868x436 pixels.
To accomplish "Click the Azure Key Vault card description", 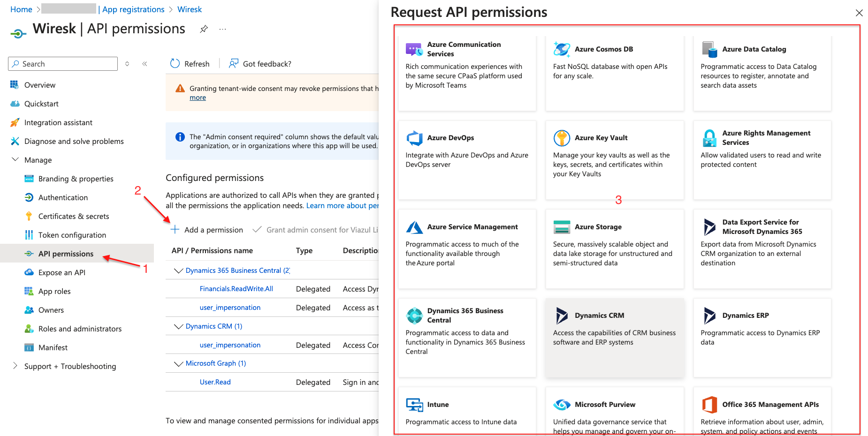I will point(611,165).
